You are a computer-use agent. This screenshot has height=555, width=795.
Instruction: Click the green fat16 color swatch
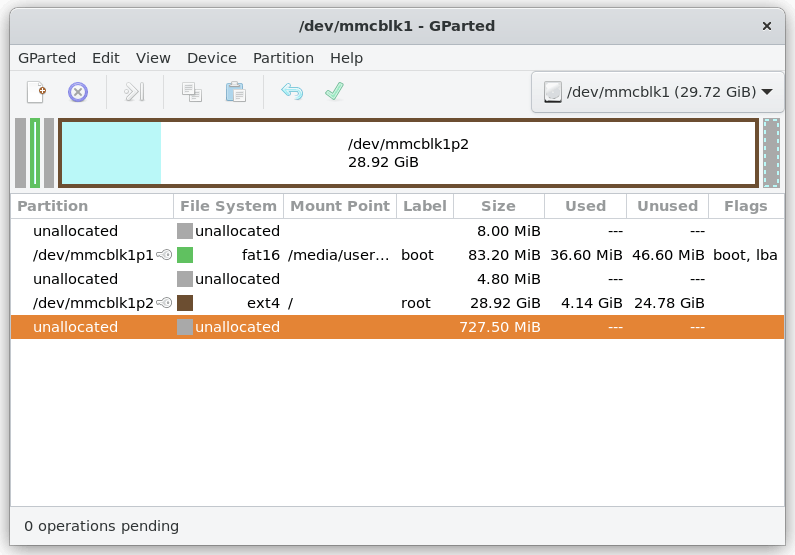tap(185, 255)
